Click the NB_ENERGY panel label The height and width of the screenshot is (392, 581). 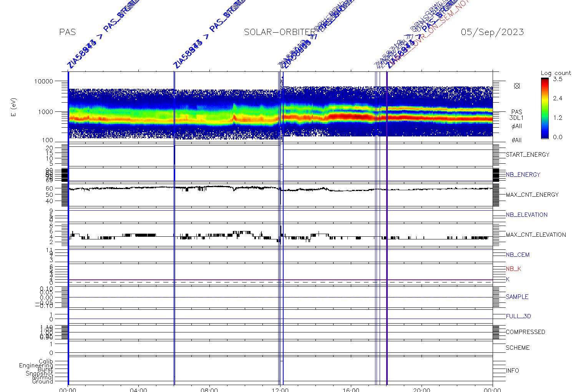(523, 174)
